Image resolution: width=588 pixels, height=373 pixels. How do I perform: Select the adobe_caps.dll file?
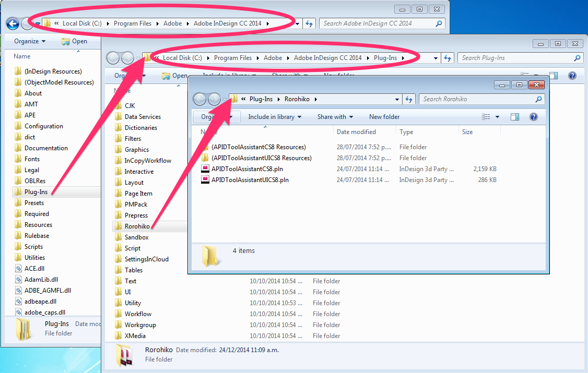(x=45, y=312)
